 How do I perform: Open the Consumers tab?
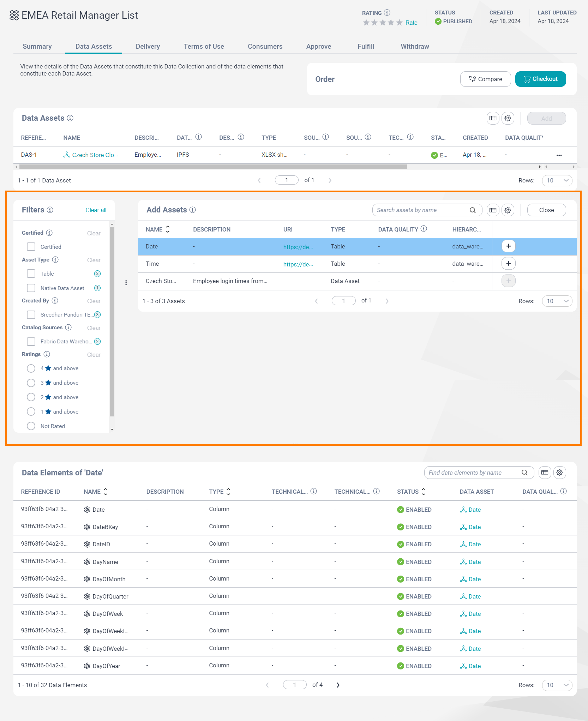point(265,47)
